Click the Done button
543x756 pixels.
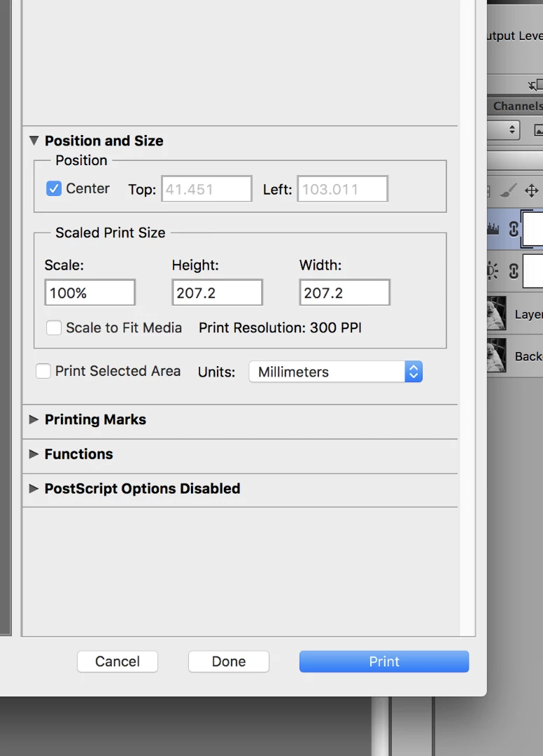[x=229, y=661]
